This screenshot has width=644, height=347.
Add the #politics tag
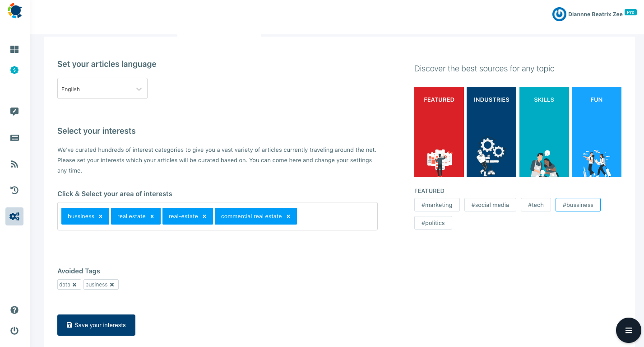click(433, 223)
